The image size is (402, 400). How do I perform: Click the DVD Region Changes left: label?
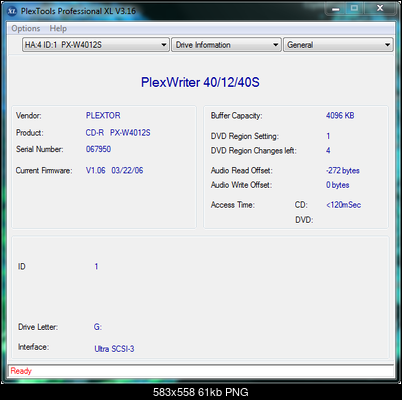(x=253, y=150)
